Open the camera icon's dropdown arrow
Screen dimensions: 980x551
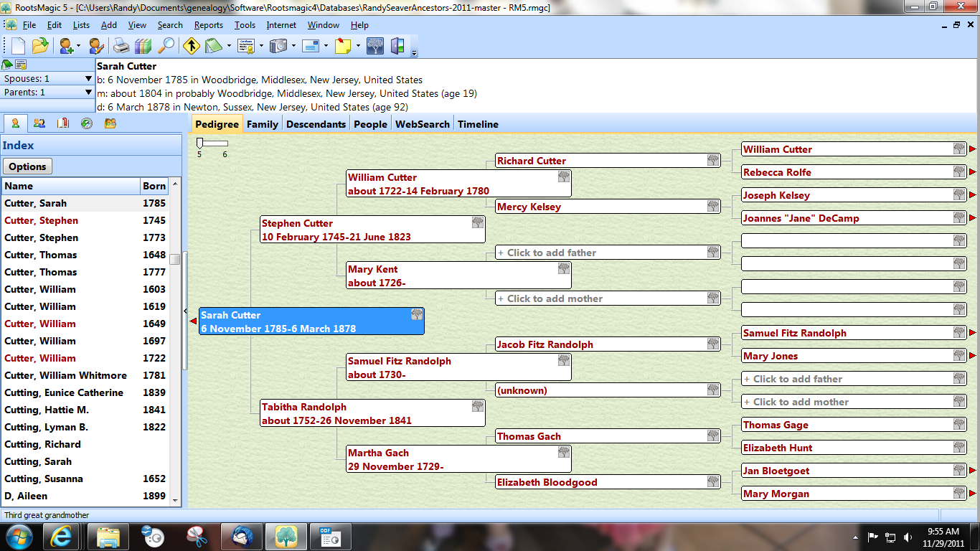pos(293,44)
